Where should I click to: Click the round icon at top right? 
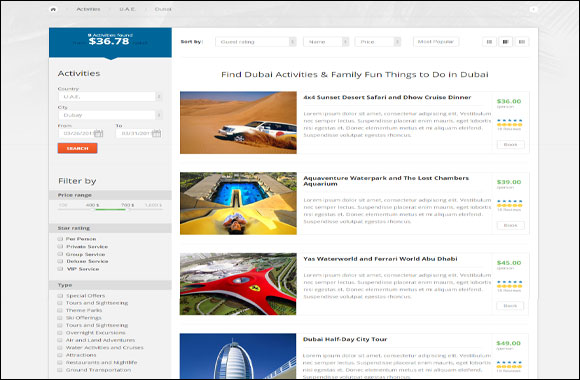coord(533,9)
